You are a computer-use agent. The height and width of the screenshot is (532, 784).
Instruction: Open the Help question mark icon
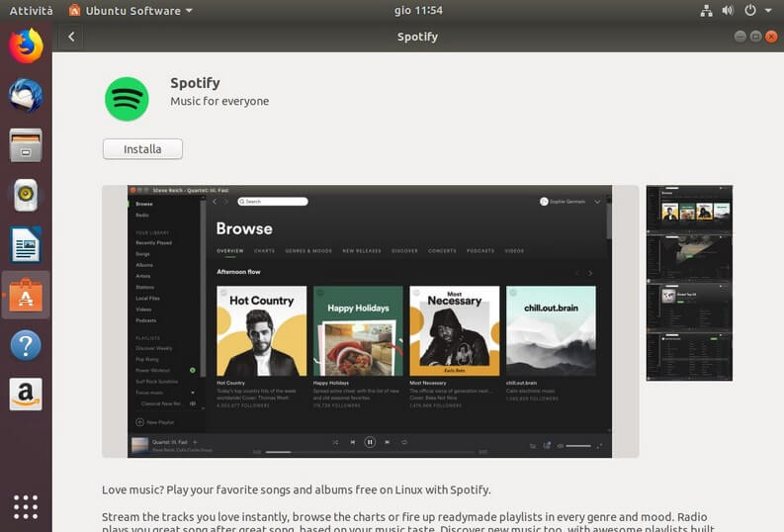coord(26,345)
